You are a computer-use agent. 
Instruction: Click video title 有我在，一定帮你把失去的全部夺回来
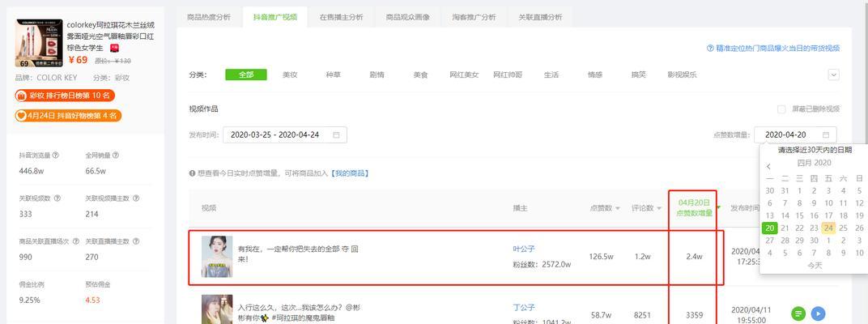pyautogui.click(x=298, y=254)
